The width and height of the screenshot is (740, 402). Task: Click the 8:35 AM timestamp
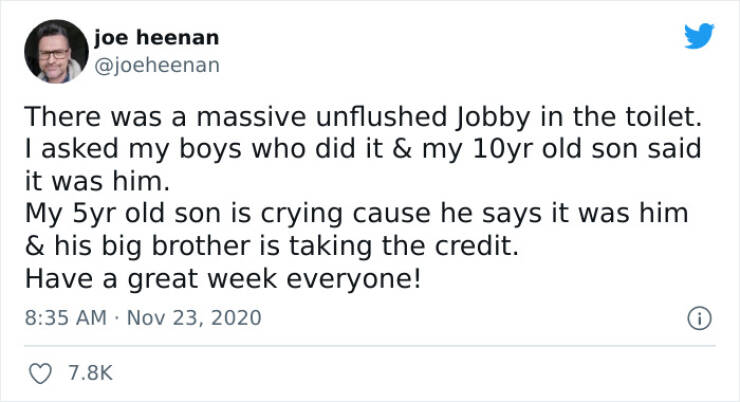point(66,318)
